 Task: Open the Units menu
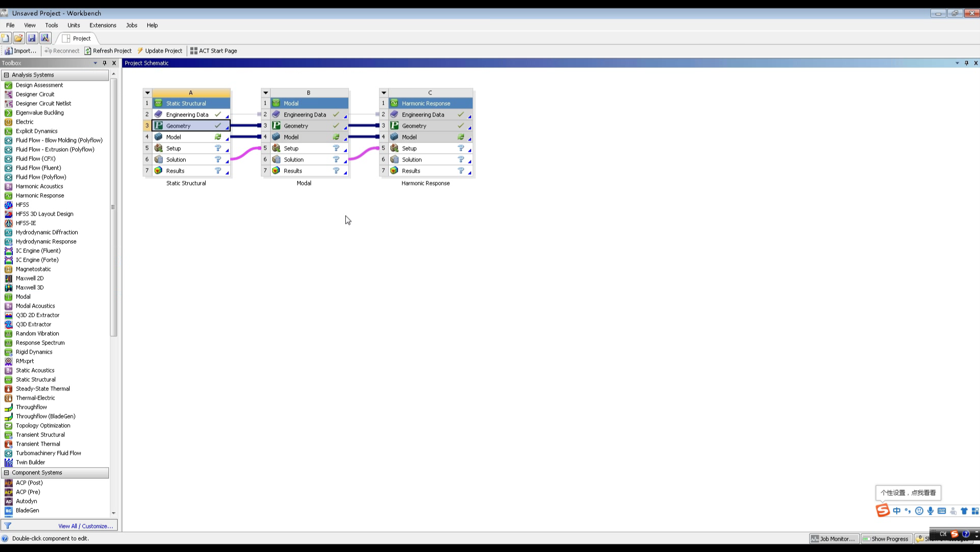[74, 25]
